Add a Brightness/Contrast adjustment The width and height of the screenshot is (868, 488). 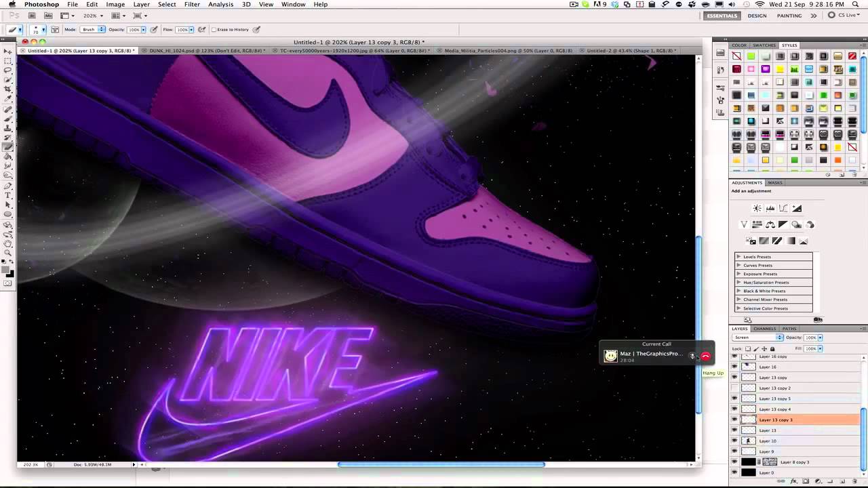point(757,208)
